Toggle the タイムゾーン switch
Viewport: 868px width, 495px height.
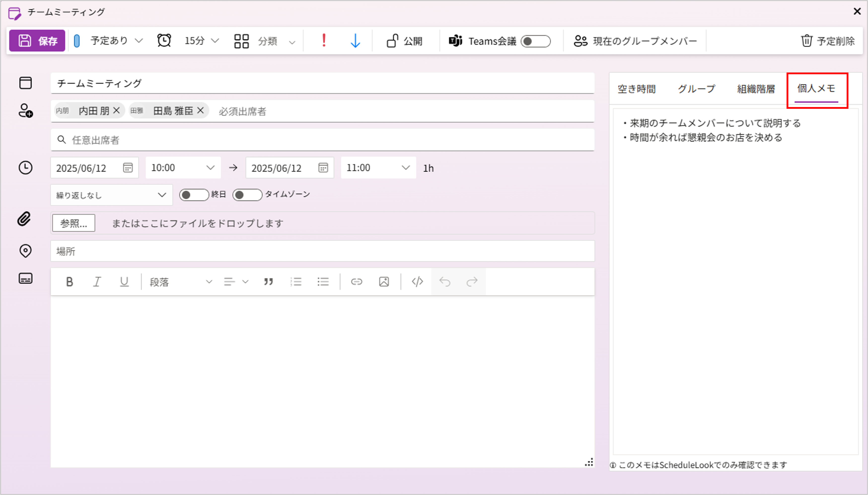click(x=247, y=195)
